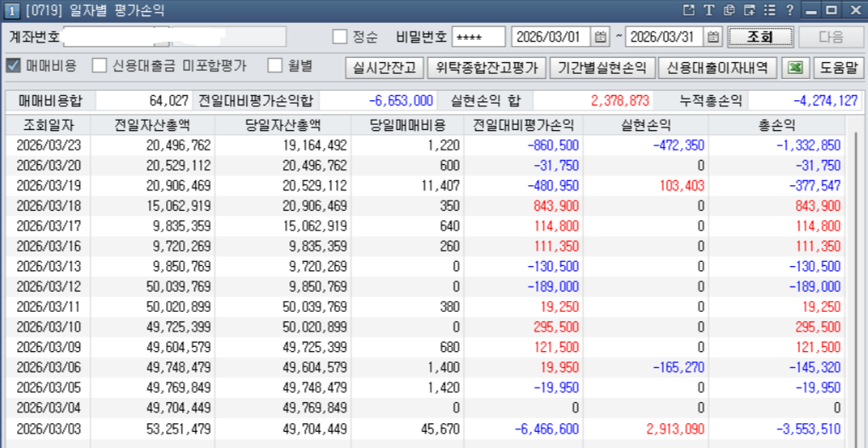Click the pop-out window icon in title bar
868x448 pixels.
tap(689, 10)
